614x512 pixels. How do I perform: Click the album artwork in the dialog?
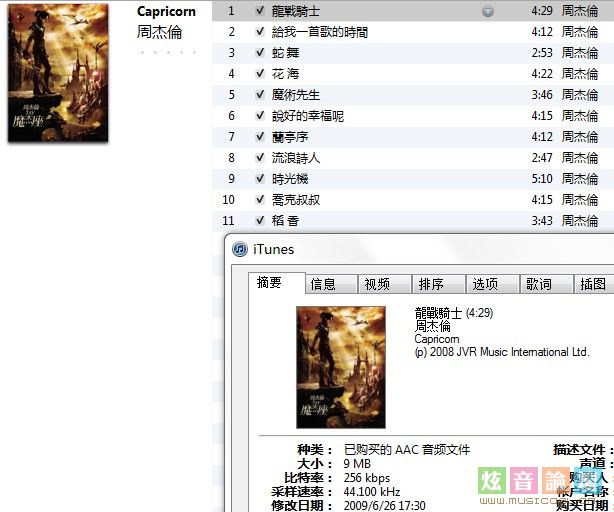click(x=341, y=367)
